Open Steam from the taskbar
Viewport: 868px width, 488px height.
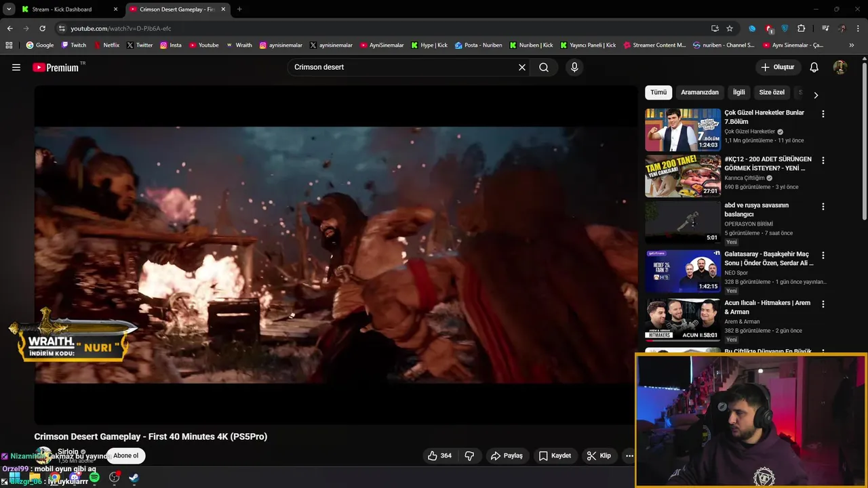pyautogui.click(x=134, y=478)
